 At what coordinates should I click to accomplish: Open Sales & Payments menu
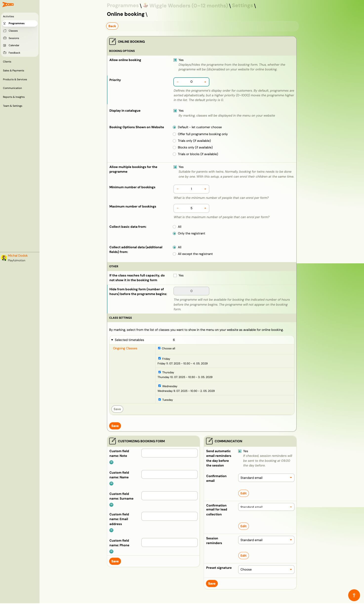[14, 71]
